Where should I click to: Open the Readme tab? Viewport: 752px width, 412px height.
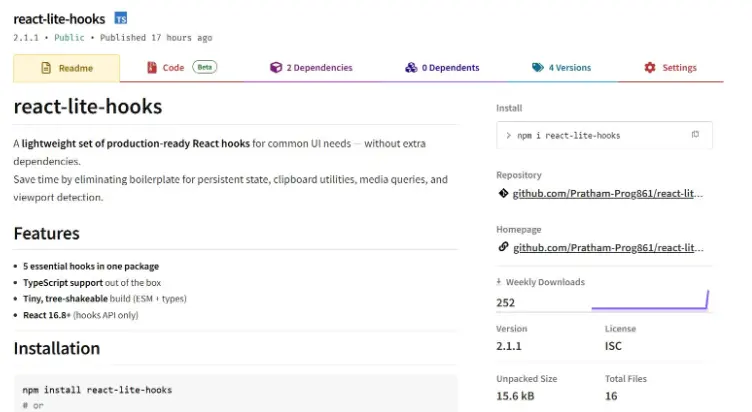67,68
